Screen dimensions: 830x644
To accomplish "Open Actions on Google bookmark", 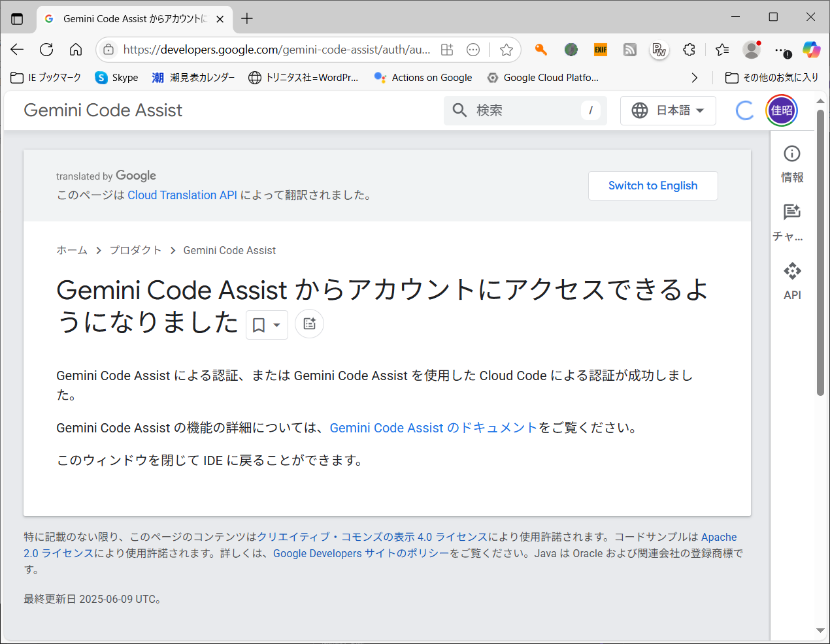I will [423, 78].
